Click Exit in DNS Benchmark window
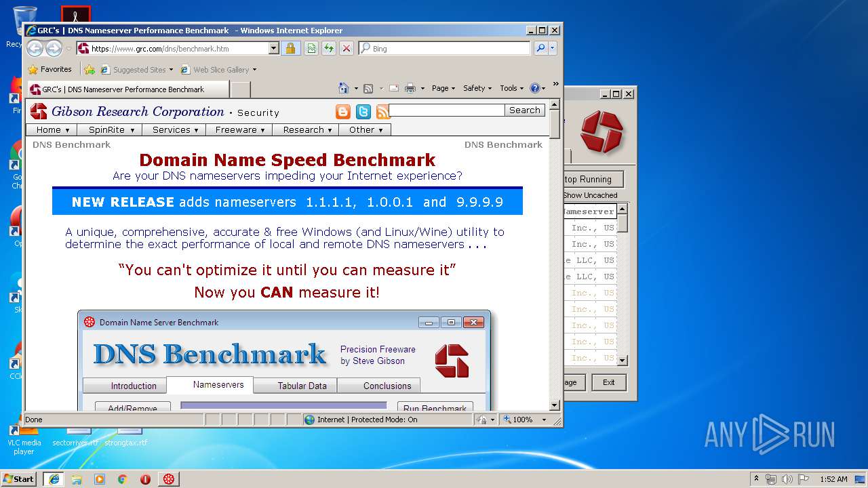 608,382
